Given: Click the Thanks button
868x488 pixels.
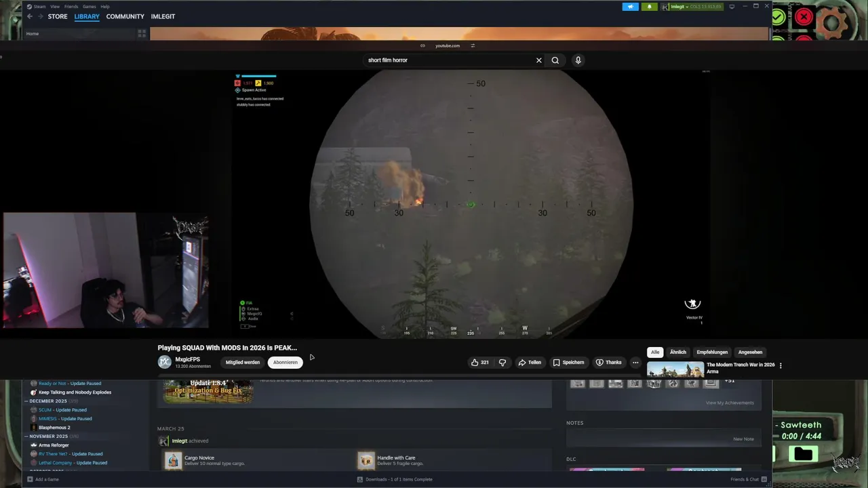Looking at the screenshot, I should click(x=608, y=363).
